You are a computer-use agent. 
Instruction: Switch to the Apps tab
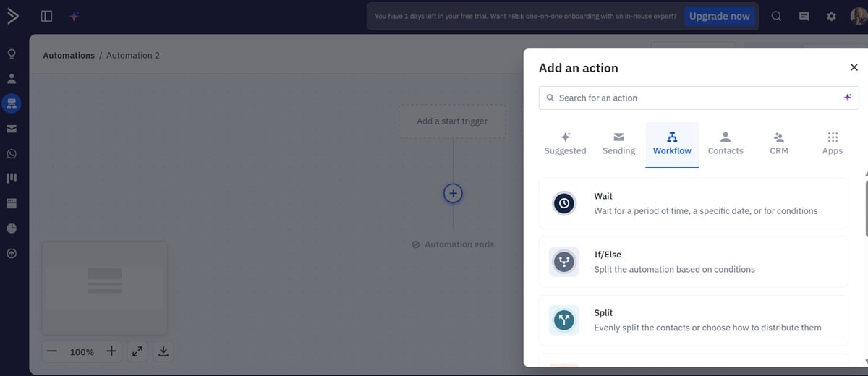[x=833, y=144]
